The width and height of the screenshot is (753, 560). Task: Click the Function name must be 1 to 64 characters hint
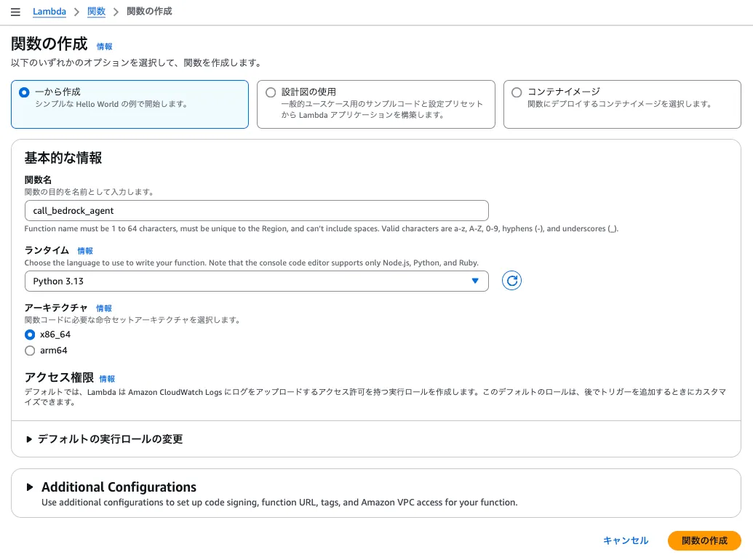click(x=322, y=229)
